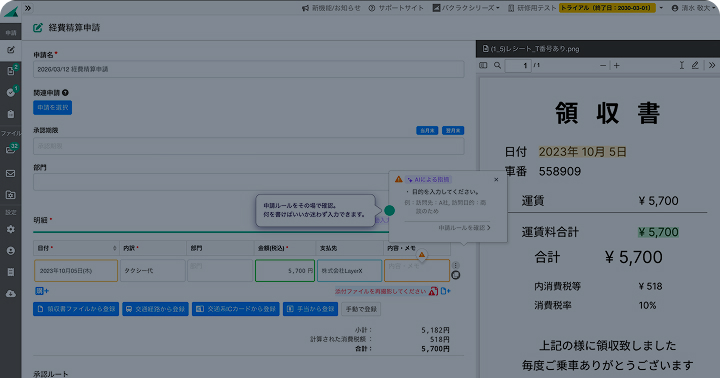The height and width of the screenshot is (378, 720).
Task: Click the 手動で登録 button
Action: click(361, 309)
